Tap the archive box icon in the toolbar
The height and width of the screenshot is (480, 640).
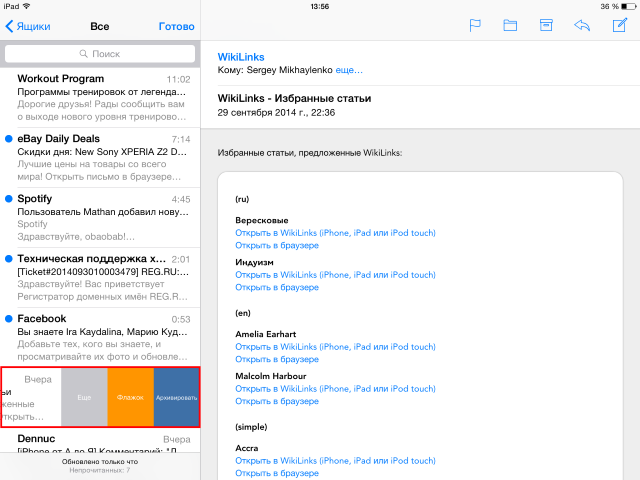546,25
